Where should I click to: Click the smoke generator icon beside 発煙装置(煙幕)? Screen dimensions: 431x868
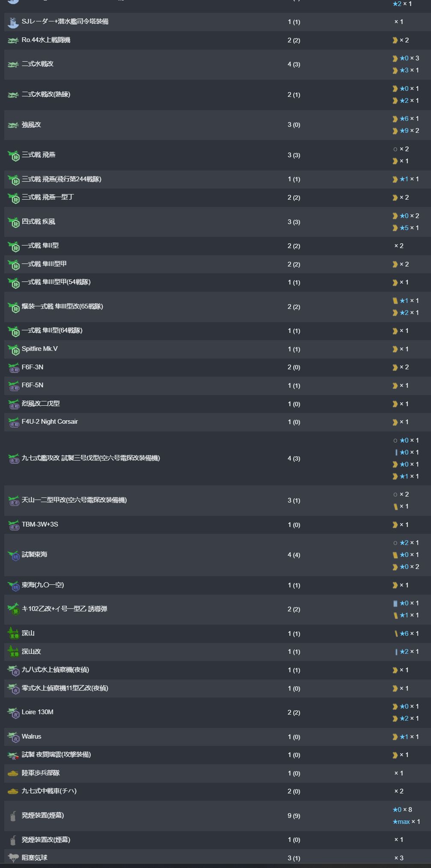[x=13, y=816]
